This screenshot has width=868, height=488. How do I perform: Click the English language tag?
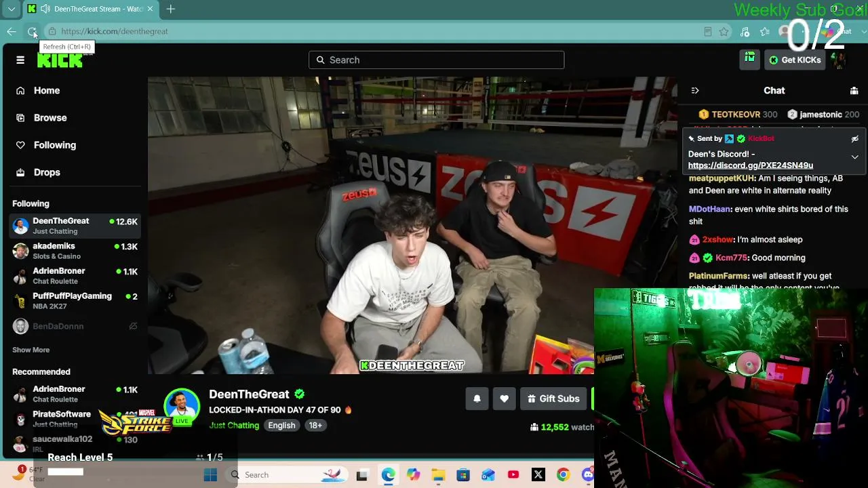pos(281,426)
